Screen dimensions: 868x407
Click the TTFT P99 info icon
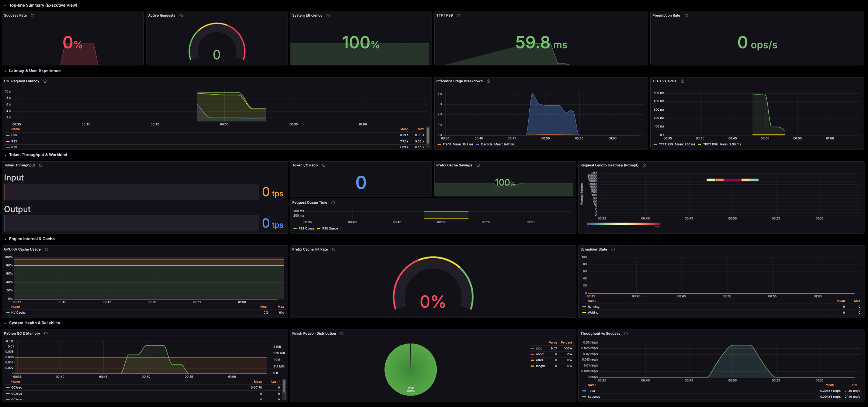tap(459, 15)
